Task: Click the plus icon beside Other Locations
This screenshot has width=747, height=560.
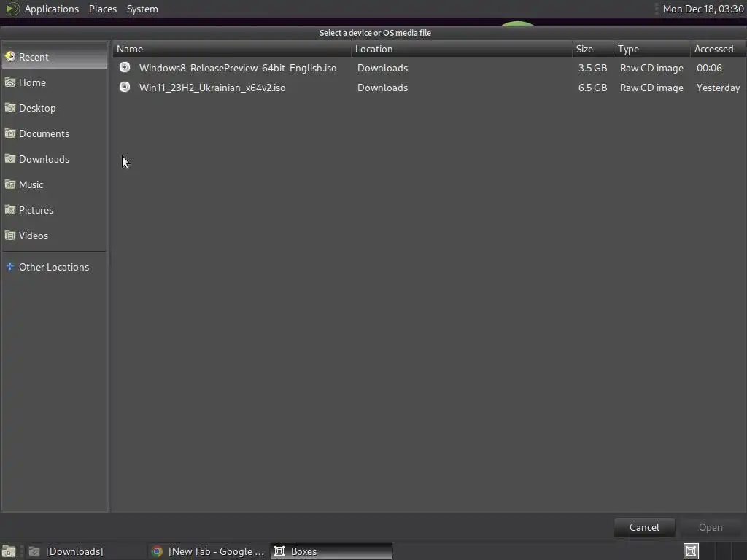Action: (x=10, y=266)
